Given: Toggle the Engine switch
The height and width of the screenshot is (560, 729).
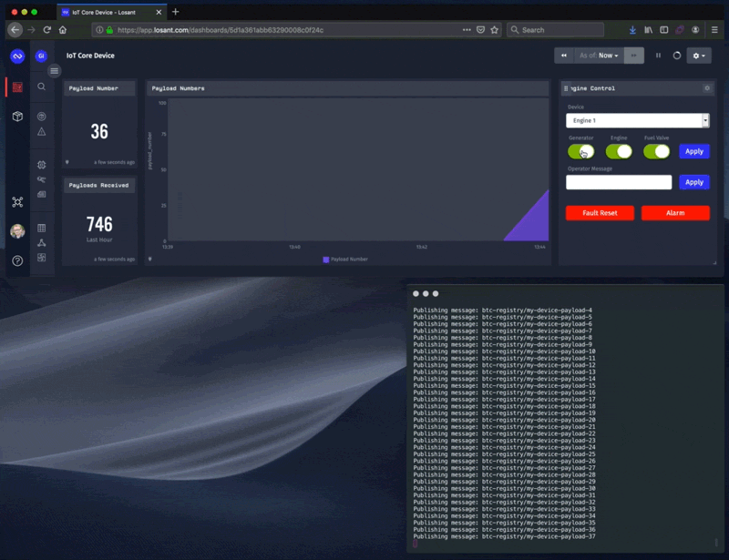Looking at the screenshot, I should 619,151.
